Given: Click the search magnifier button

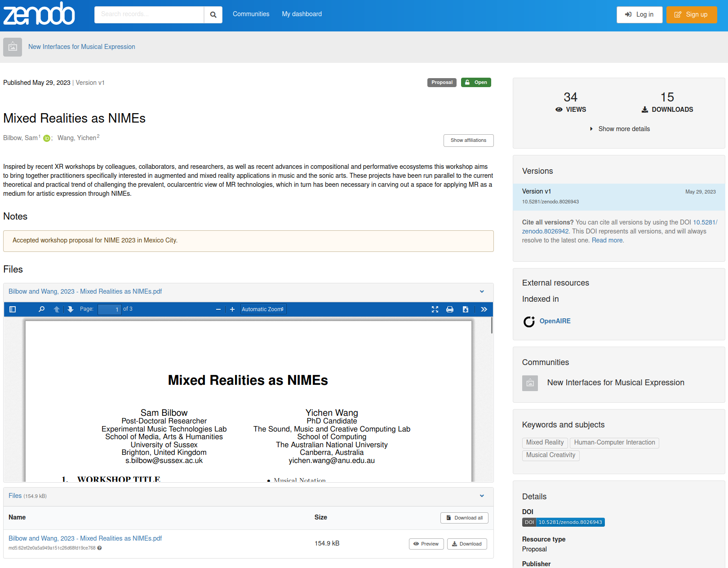Looking at the screenshot, I should [213, 15].
